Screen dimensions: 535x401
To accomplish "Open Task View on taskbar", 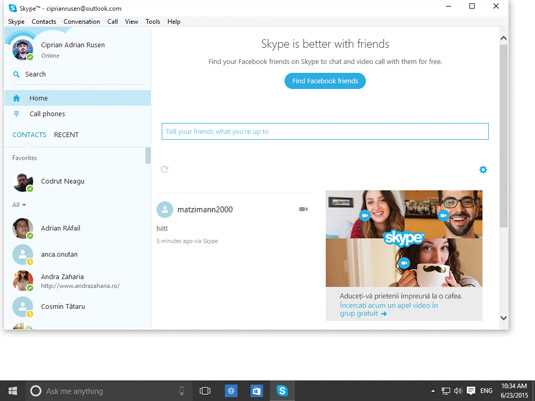I will click(x=205, y=391).
